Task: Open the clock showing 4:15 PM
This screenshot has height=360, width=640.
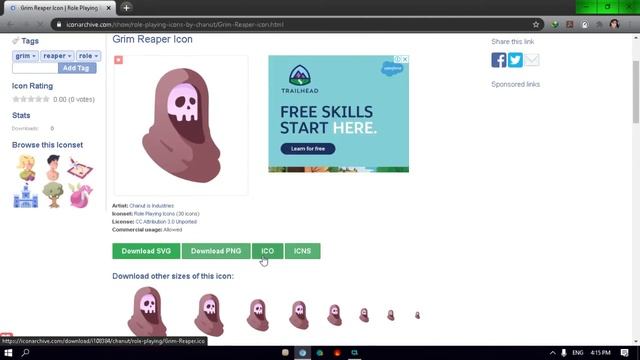Action: (600, 353)
